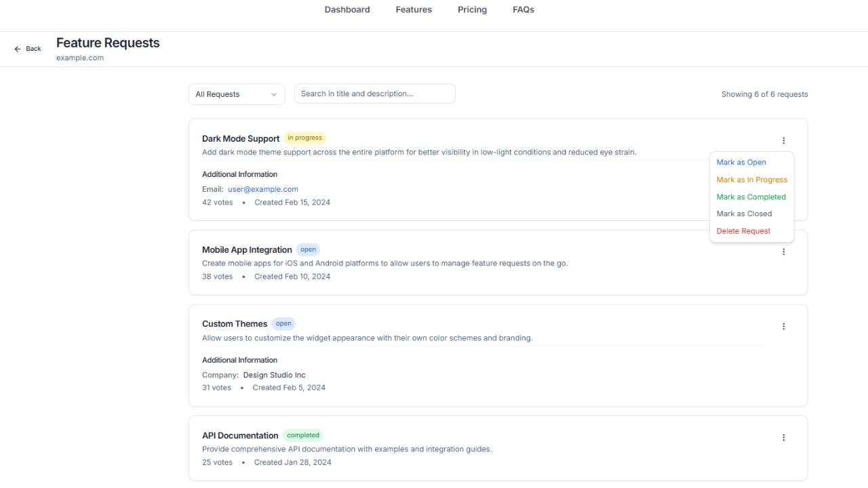Open the Dark Mode Support options menu
Screen dimensions: 868x488
pyautogui.click(x=783, y=141)
